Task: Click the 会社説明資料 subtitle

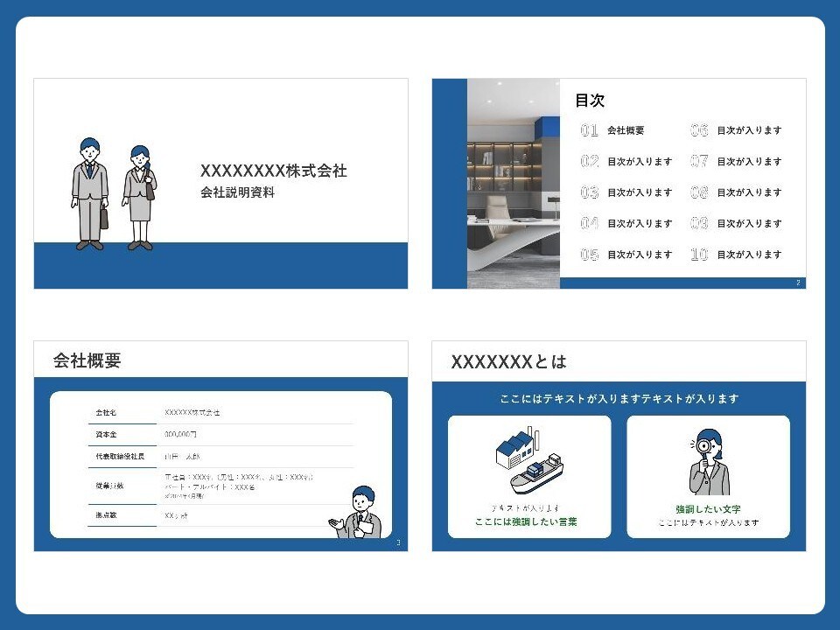Action: [237, 192]
